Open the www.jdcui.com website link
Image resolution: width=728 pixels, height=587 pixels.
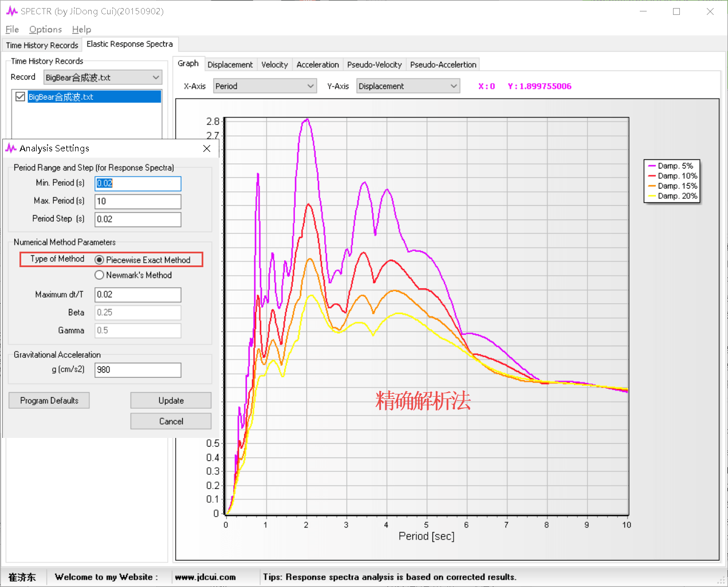click(205, 577)
